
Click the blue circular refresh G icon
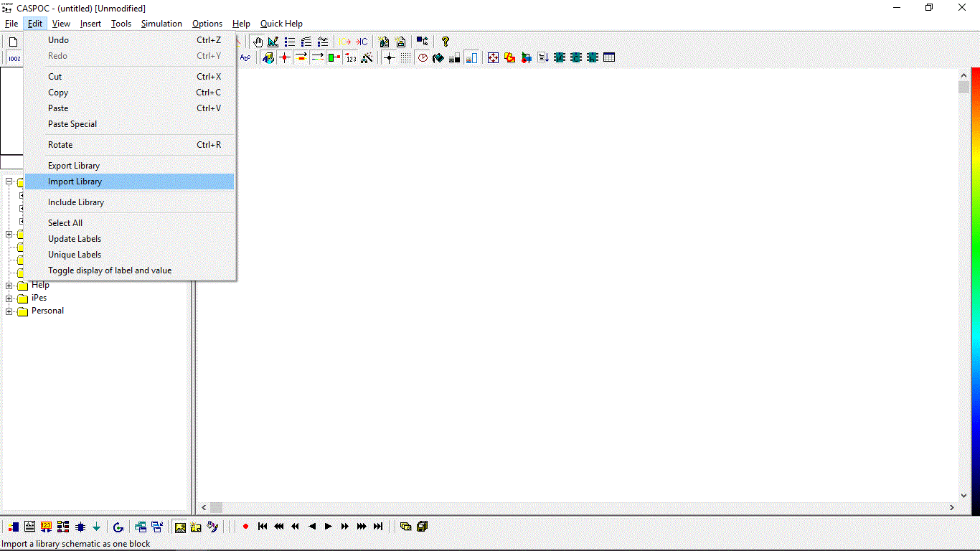pos(118,527)
